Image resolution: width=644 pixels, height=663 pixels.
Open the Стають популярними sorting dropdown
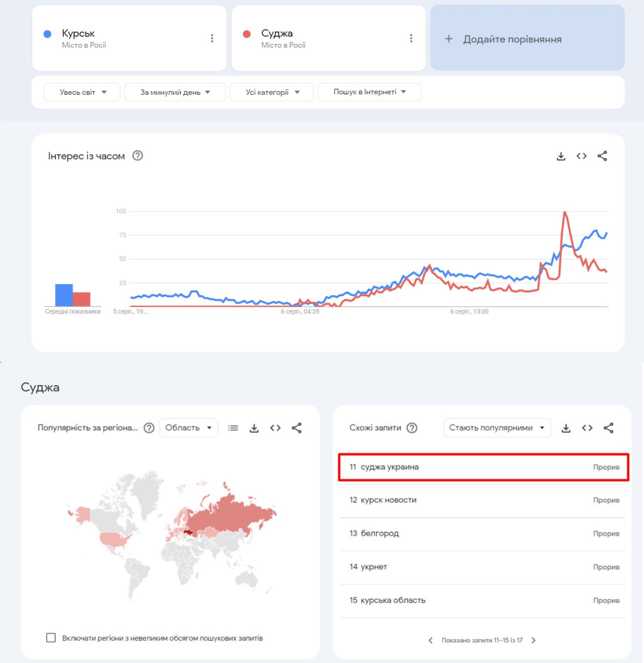click(496, 428)
